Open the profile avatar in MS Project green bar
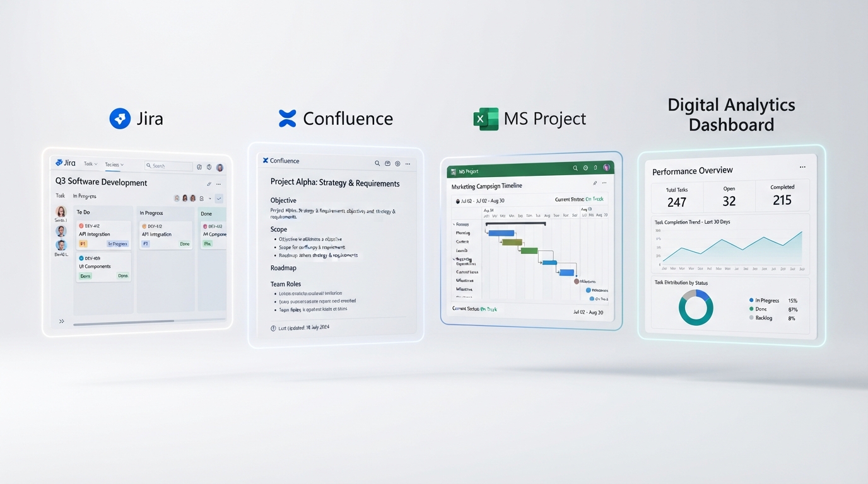 point(606,167)
